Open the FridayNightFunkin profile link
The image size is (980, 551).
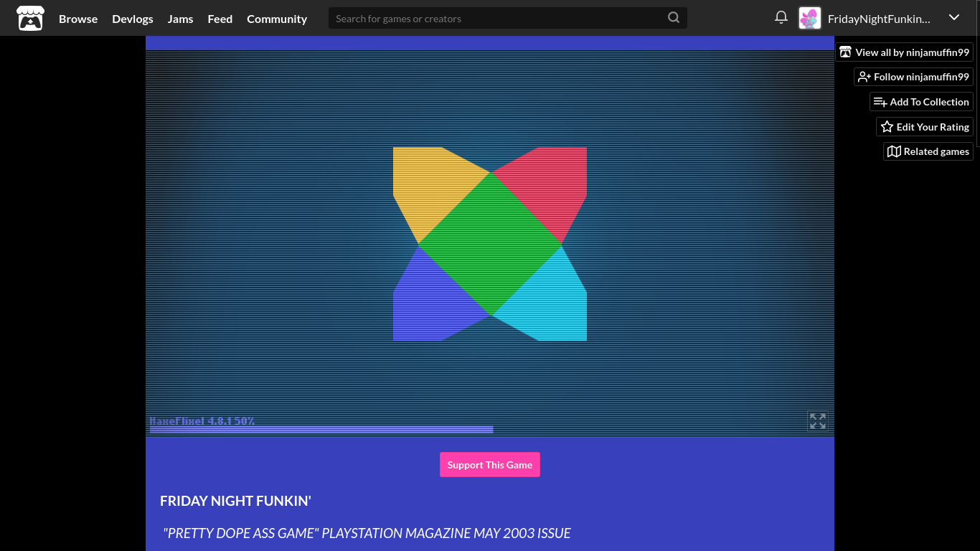click(x=879, y=19)
